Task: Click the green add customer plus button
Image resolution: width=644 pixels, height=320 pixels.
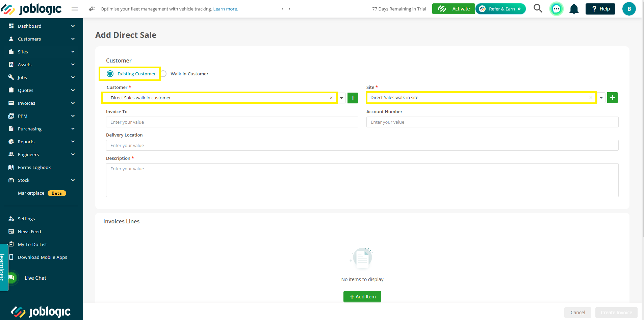Action: coord(353,98)
